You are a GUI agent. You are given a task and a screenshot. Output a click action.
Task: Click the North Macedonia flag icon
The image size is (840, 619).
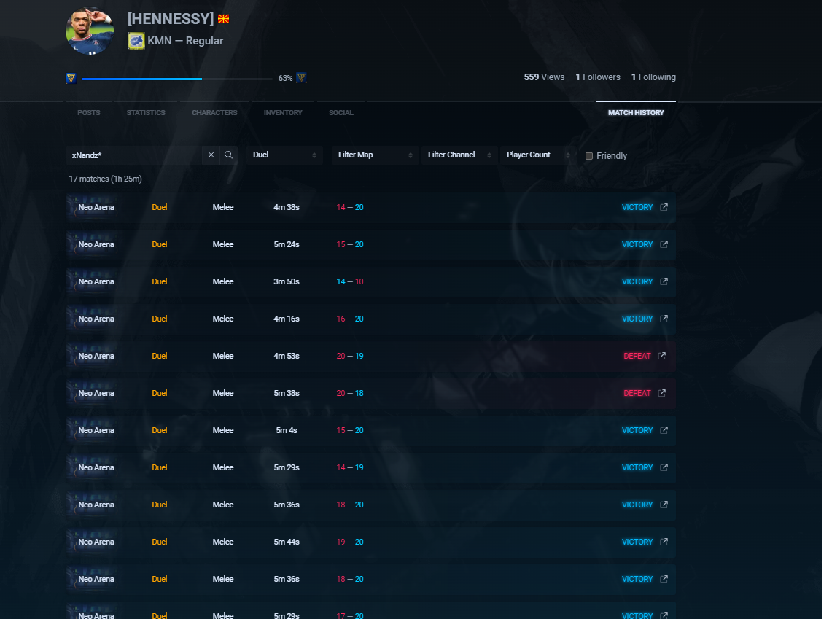223,19
